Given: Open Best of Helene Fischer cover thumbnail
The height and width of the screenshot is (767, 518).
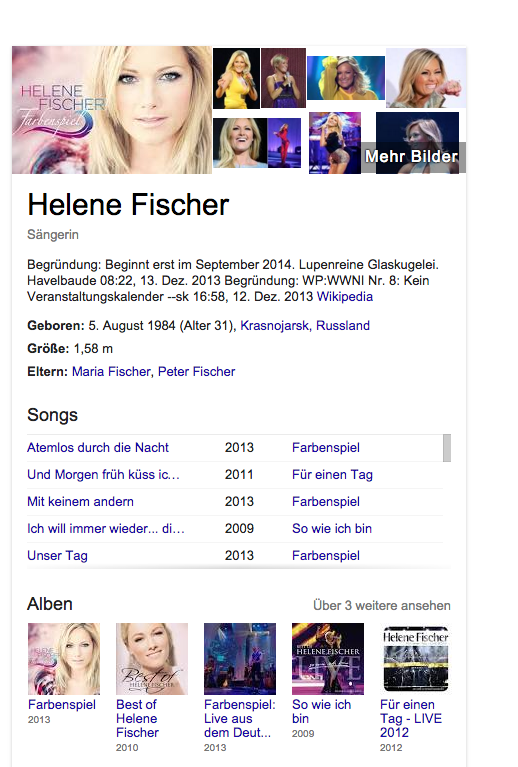Looking at the screenshot, I should (x=152, y=659).
